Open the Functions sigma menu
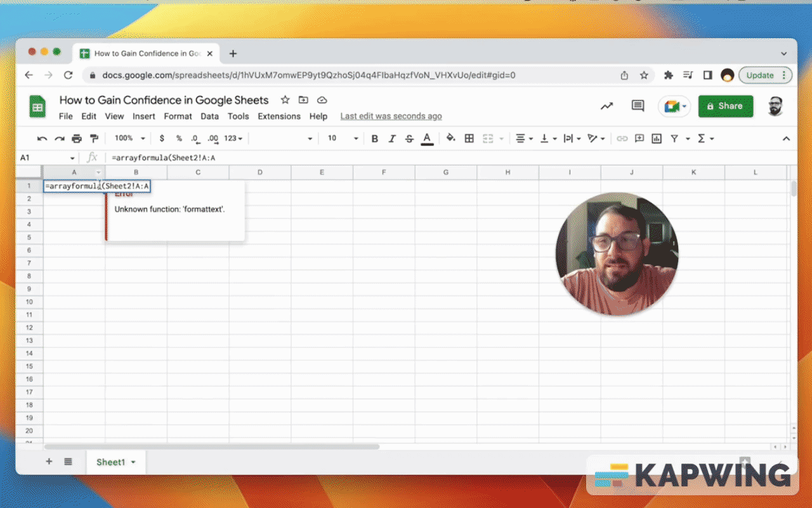 pos(705,138)
